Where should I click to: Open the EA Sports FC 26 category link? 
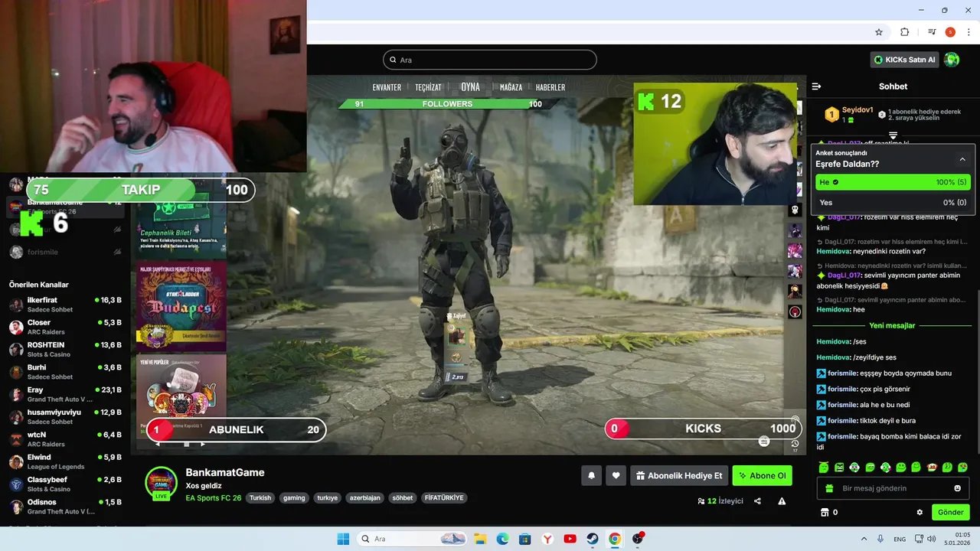pos(214,497)
